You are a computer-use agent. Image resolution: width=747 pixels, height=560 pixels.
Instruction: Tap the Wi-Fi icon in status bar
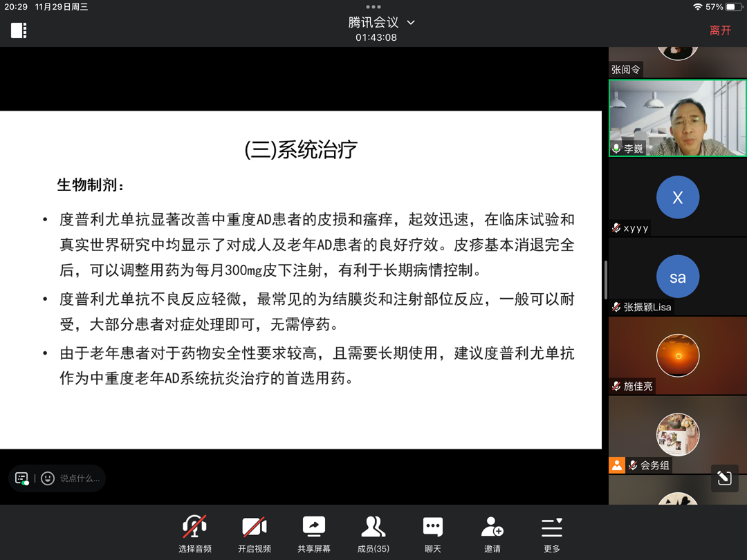(697, 7)
